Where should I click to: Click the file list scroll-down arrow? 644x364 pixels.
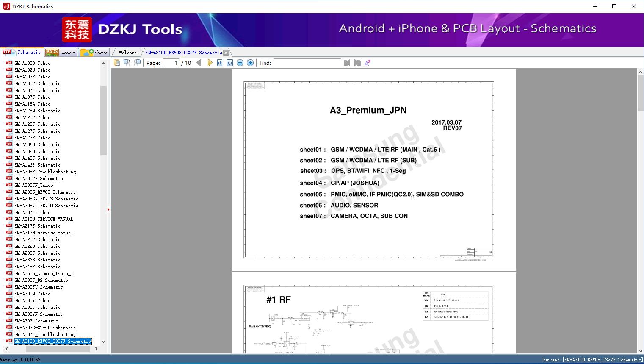pyautogui.click(x=103, y=342)
